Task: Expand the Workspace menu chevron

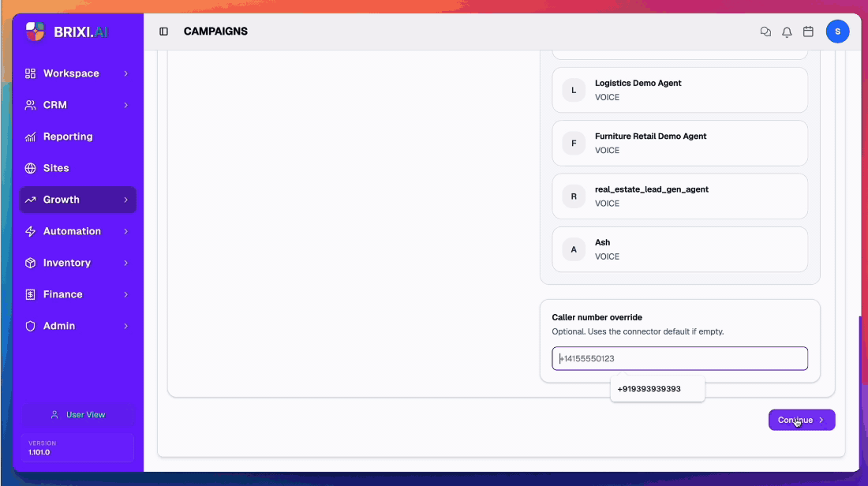Action: click(126, 73)
